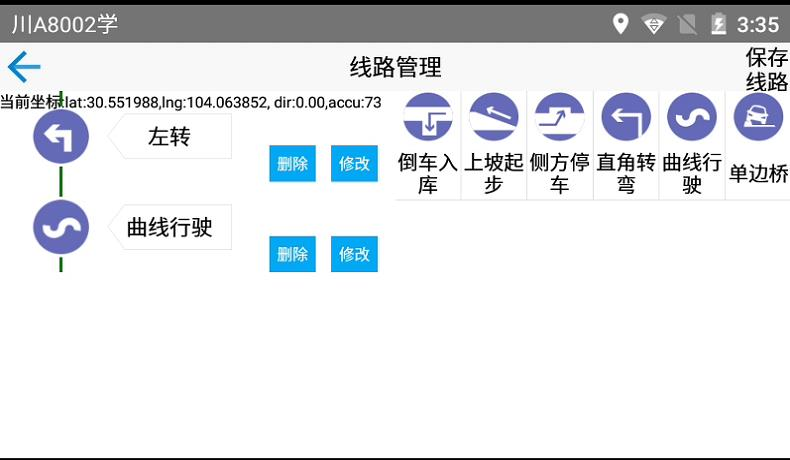Delete the 左转 route step
The width and height of the screenshot is (790, 460).
[292, 163]
